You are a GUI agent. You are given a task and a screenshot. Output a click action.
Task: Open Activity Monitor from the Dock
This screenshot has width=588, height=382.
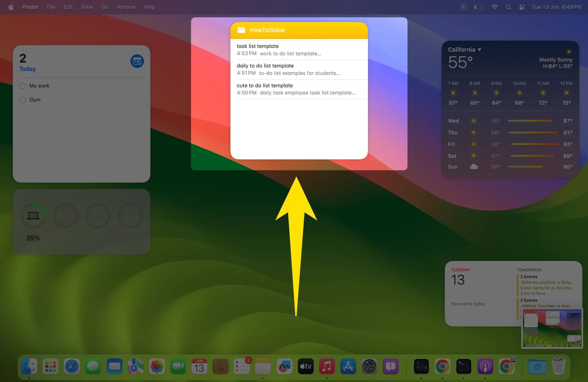pos(421,367)
